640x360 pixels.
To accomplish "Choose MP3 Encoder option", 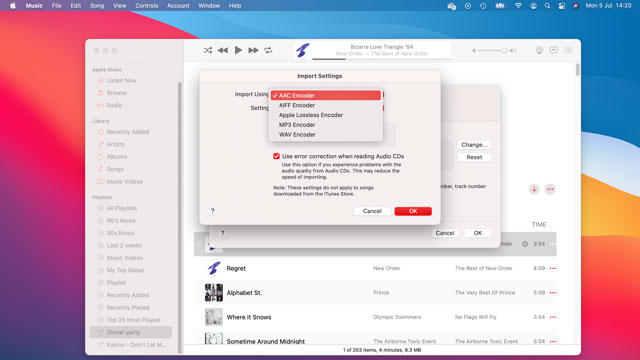I will coord(326,125).
